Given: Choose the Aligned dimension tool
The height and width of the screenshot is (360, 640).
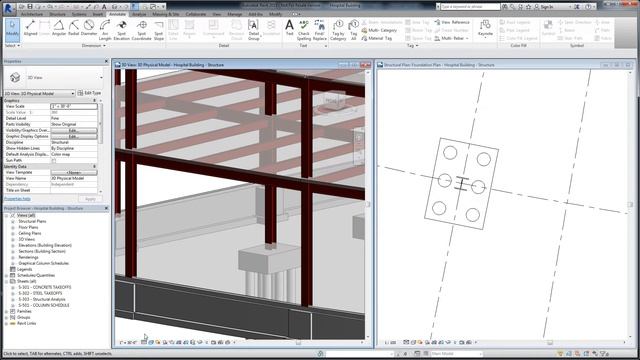Looking at the screenshot, I should (x=30, y=29).
